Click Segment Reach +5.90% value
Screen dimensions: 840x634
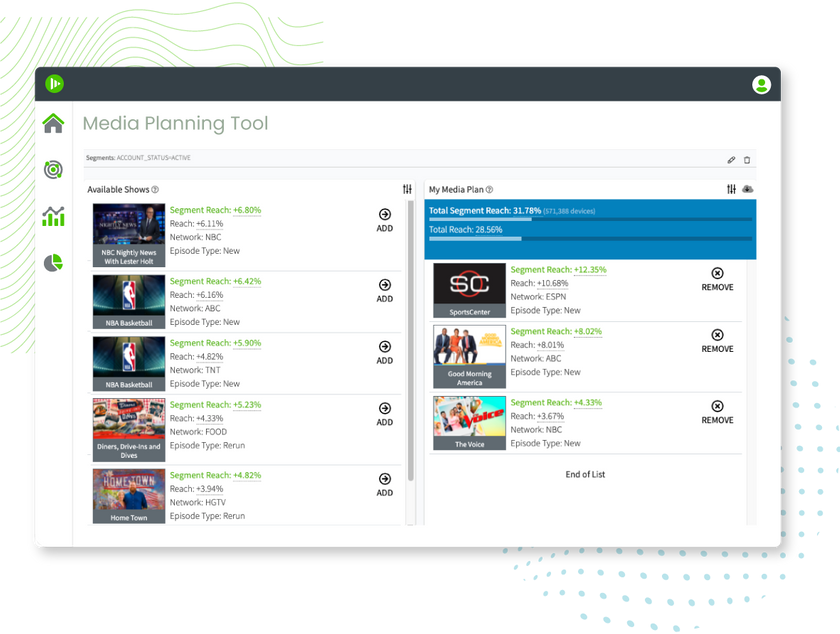(x=247, y=343)
